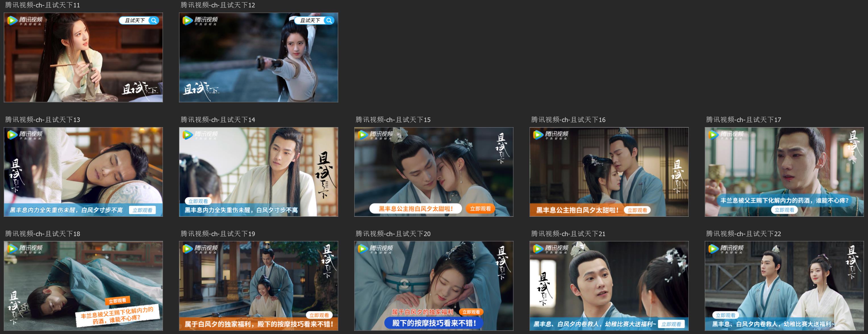Viewport: 868px width, 334px height.
Task: Click Tencent Video logo in banner 21
Action: [x=550, y=249]
